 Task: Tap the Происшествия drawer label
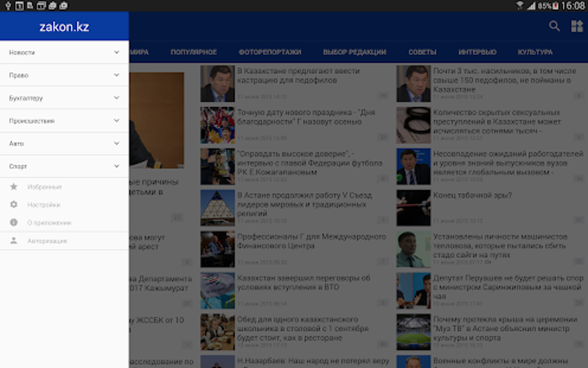click(32, 121)
